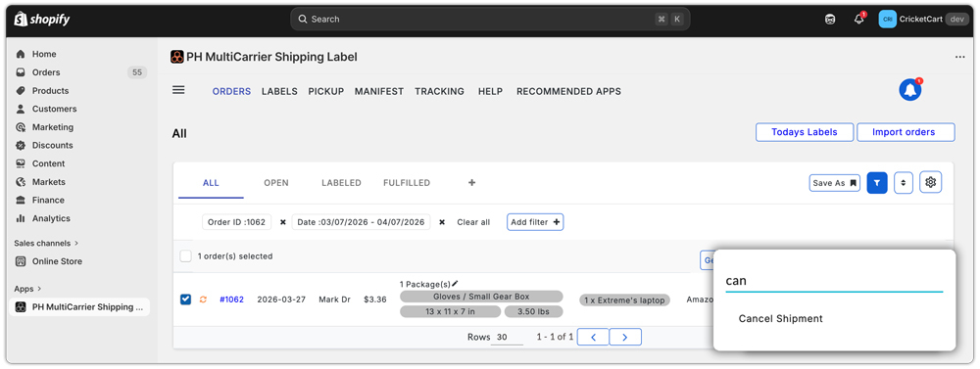Screen dimensions: 980x369
Task: Open Online Store in sidebar
Action: click(x=57, y=261)
